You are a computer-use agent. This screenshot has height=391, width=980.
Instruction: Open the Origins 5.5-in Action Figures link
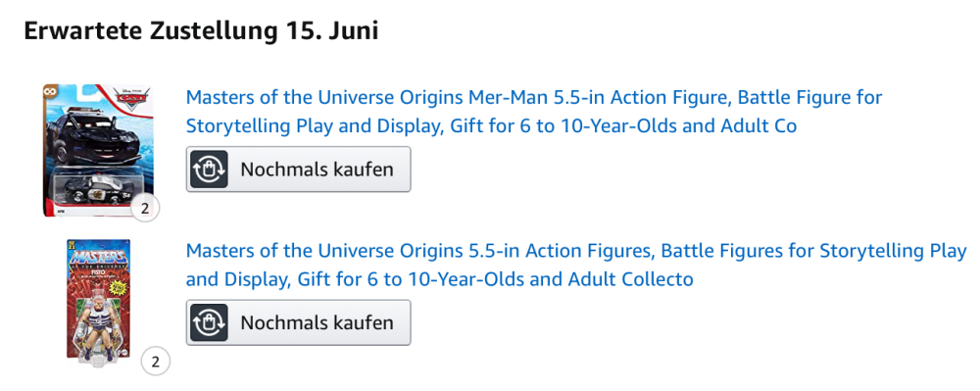pyautogui.click(x=576, y=265)
